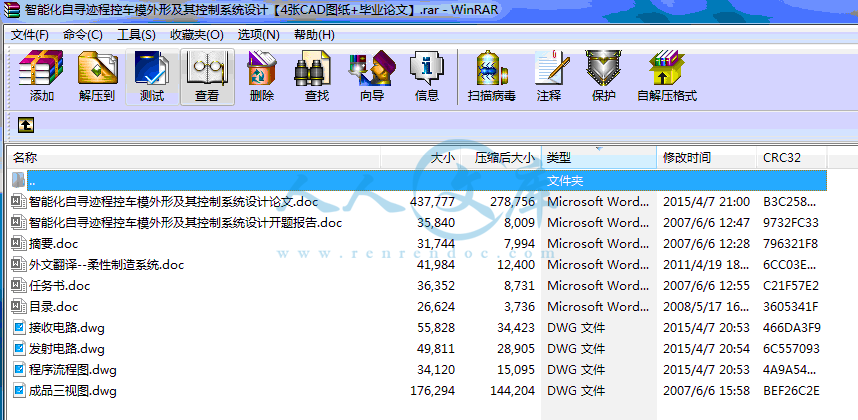Screen dimensions: 858x420
Task: Select the 开题报告.doc file name
Action: pyautogui.click(x=185, y=223)
